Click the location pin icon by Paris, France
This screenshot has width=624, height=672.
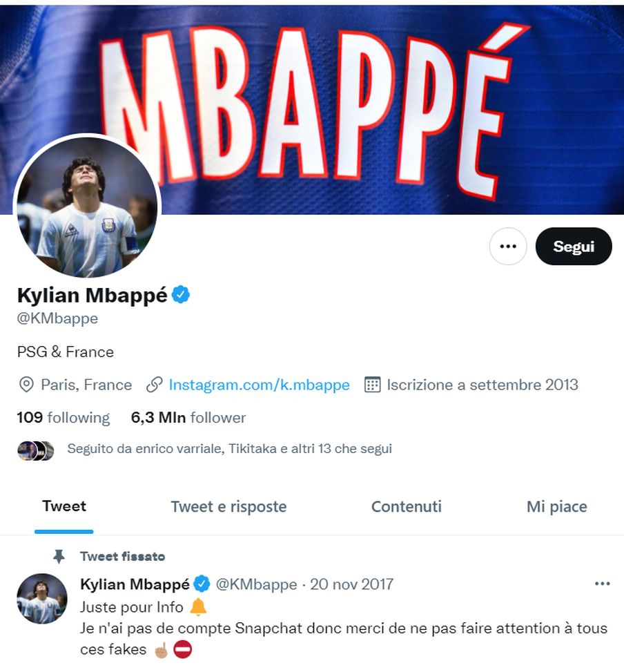(26, 385)
